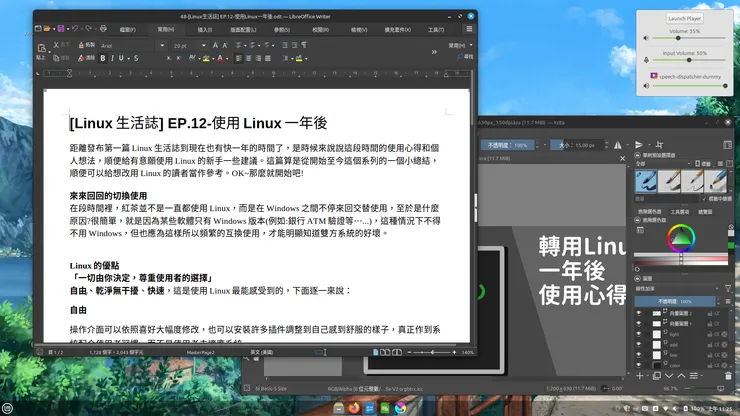Expand the Writer toolbar overflow chevron

click(x=434, y=52)
